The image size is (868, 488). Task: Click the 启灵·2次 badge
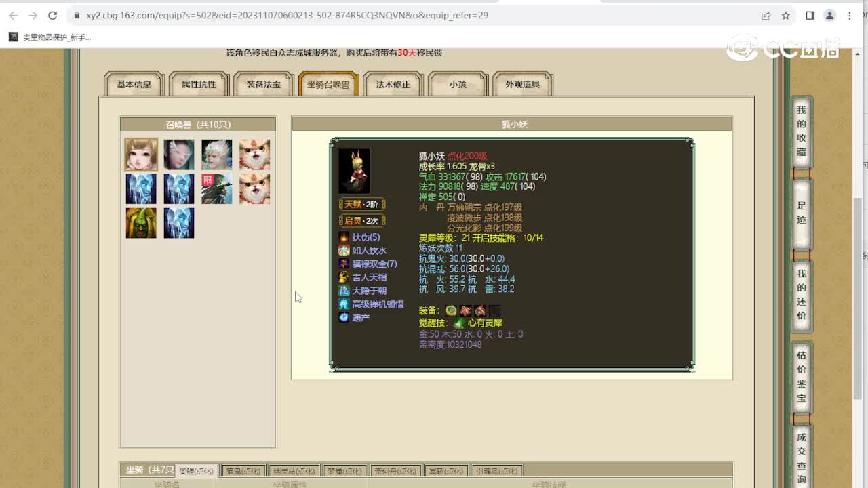click(362, 220)
